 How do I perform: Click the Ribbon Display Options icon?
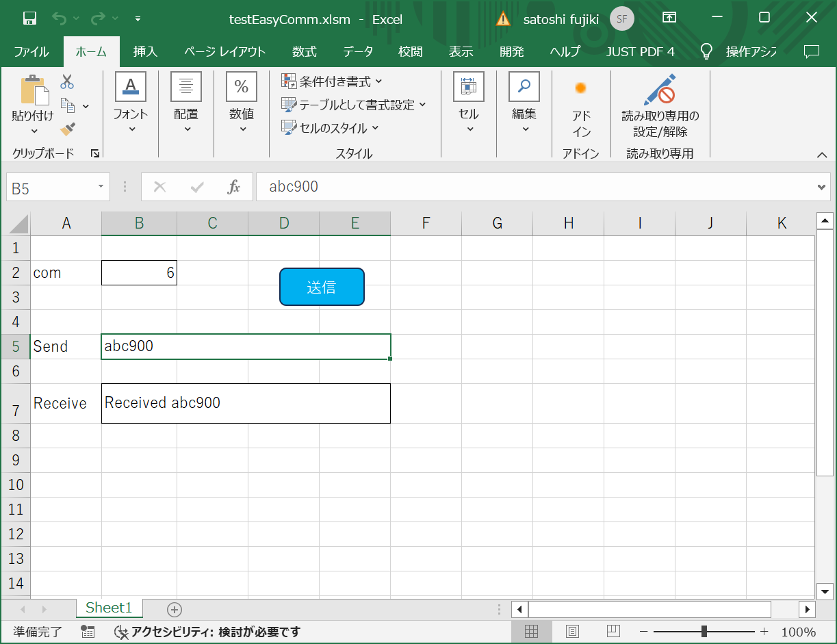[x=669, y=18]
